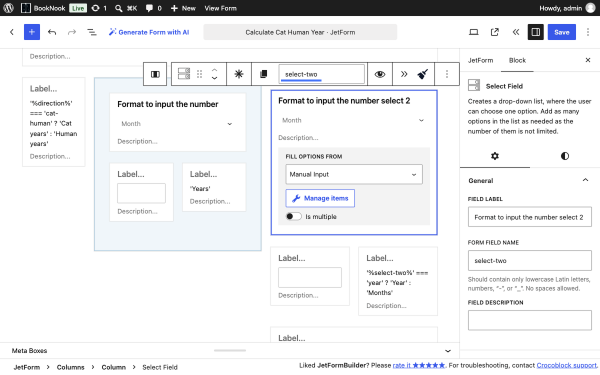Click the Field Label input

530,217
